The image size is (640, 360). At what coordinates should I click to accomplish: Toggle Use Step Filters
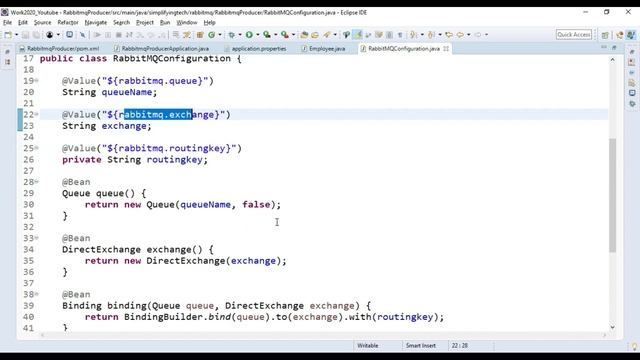click(187, 35)
